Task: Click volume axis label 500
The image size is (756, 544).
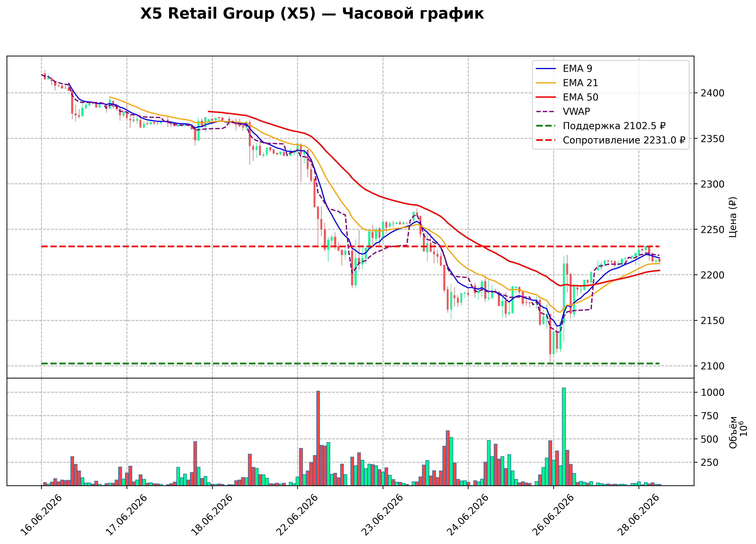Action: pos(710,439)
